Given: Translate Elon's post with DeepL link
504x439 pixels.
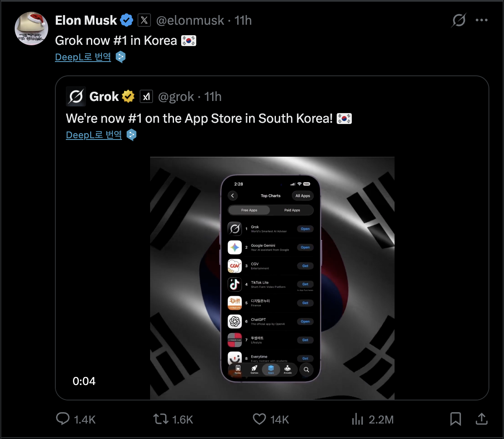Looking at the screenshot, I should [83, 57].
